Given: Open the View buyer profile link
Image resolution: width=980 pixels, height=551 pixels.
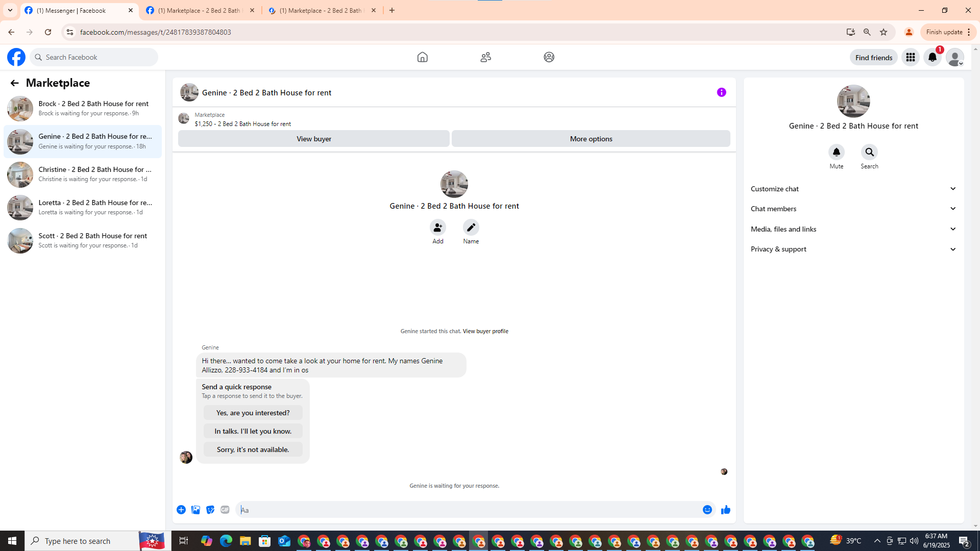Looking at the screenshot, I should pyautogui.click(x=485, y=331).
